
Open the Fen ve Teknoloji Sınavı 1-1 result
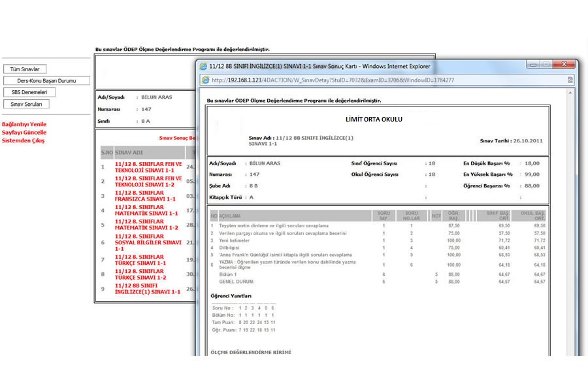coord(148,167)
